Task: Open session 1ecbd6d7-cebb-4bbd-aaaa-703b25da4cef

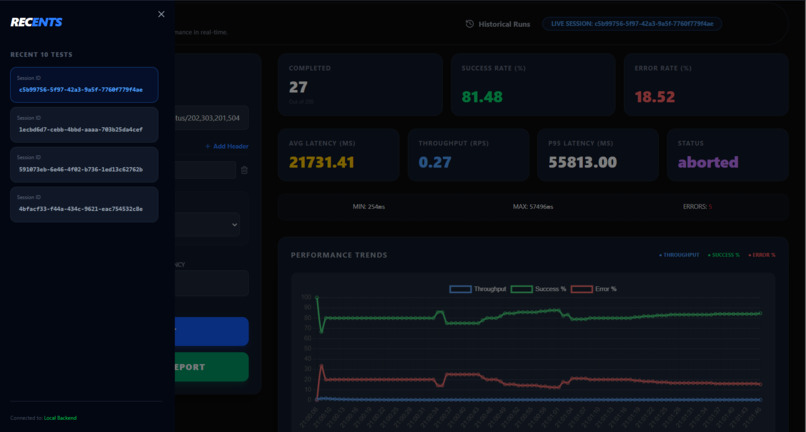Action: click(x=84, y=124)
